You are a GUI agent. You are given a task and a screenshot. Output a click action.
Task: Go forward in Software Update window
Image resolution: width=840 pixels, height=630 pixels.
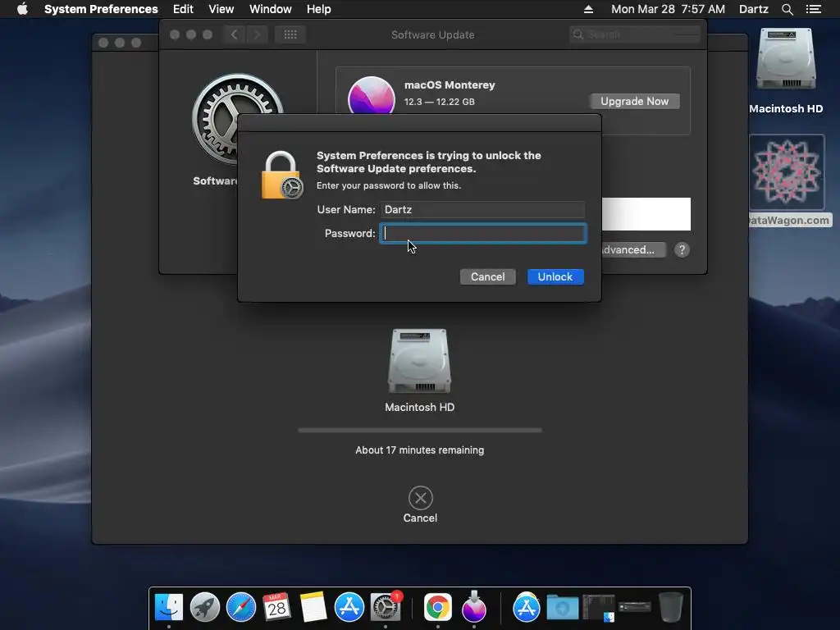click(257, 34)
